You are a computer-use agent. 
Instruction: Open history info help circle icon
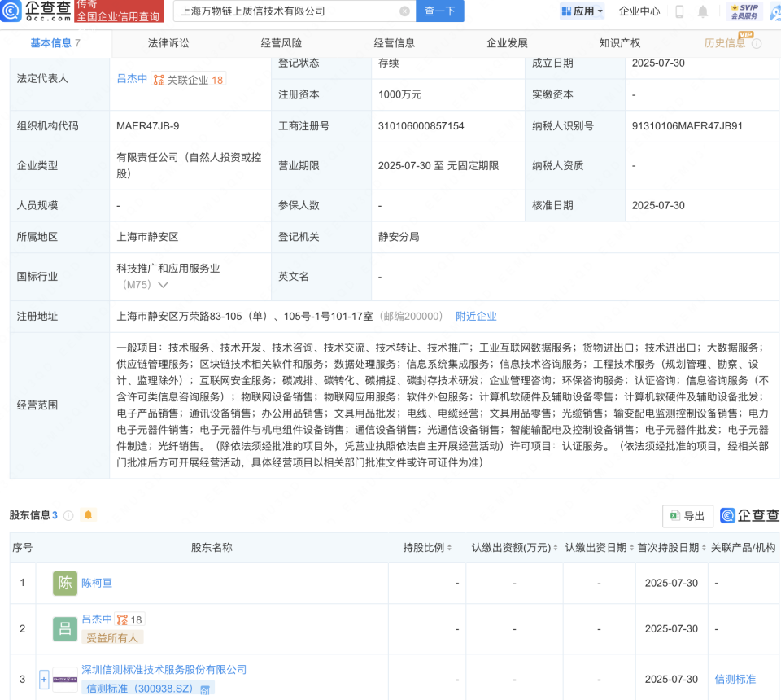pos(756,44)
